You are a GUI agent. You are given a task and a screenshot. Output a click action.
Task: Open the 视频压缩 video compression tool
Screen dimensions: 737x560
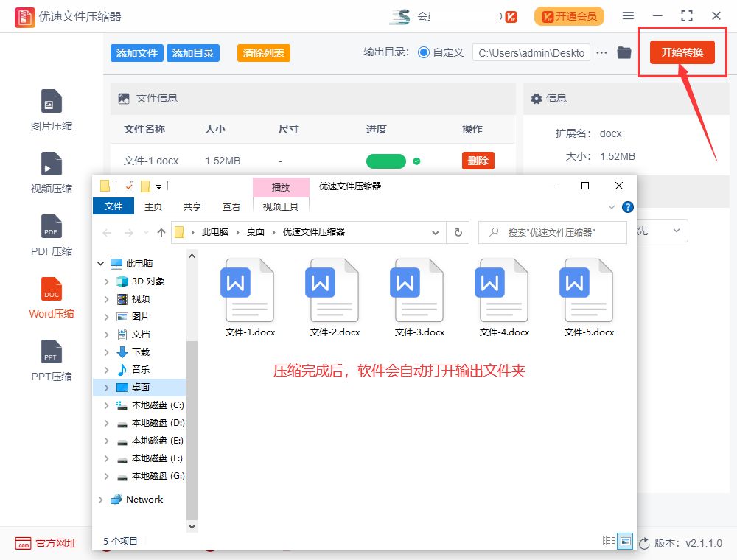tap(52, 172)
